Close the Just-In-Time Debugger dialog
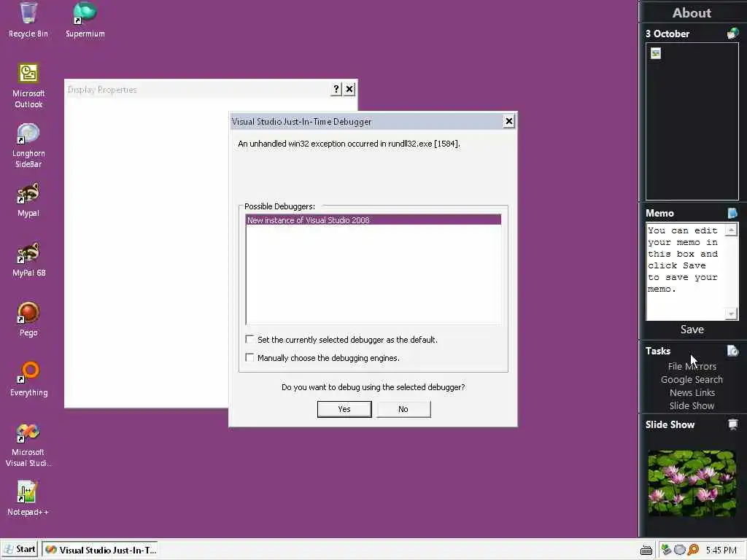The width and height of the screenshot is (747, 560). 508,122
